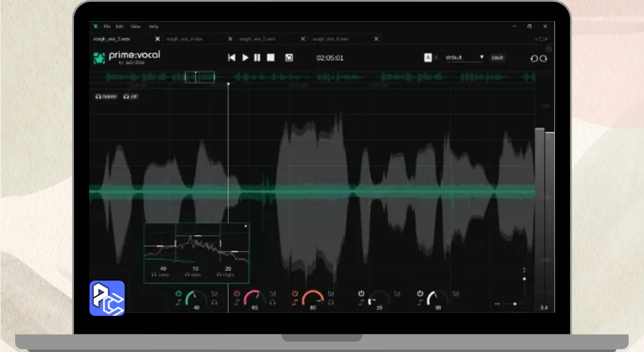Viewport: 644px width, 352px height.
Task: Solo the pink module with its headphone icon
Action: [273, 303]
